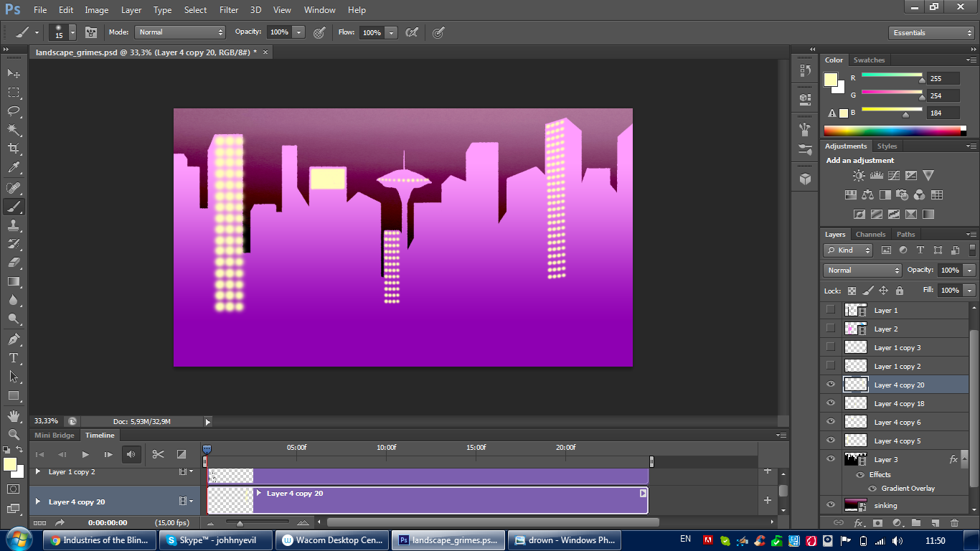Switch to the Channels tab

870,235
